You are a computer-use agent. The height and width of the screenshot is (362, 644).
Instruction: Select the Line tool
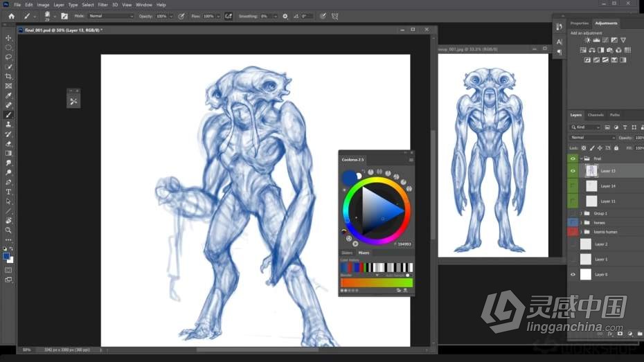click(x=8, y=211)
